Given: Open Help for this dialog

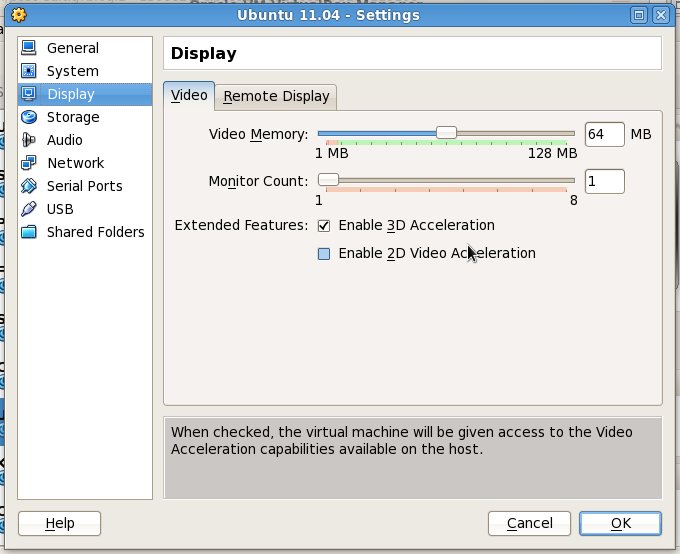Looking at the screenshot, I should (x=60, y=523).
